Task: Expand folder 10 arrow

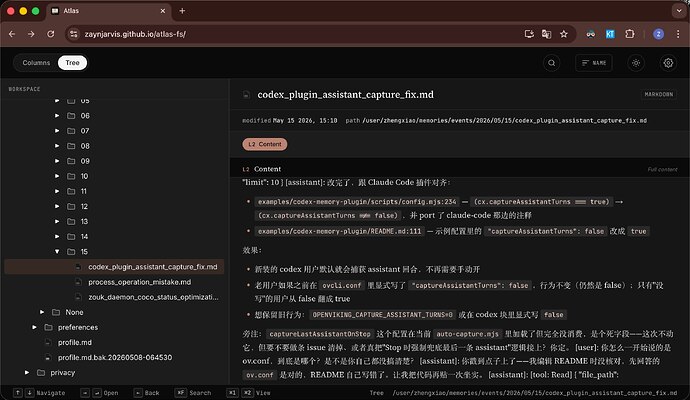Action: coord(57,176)
